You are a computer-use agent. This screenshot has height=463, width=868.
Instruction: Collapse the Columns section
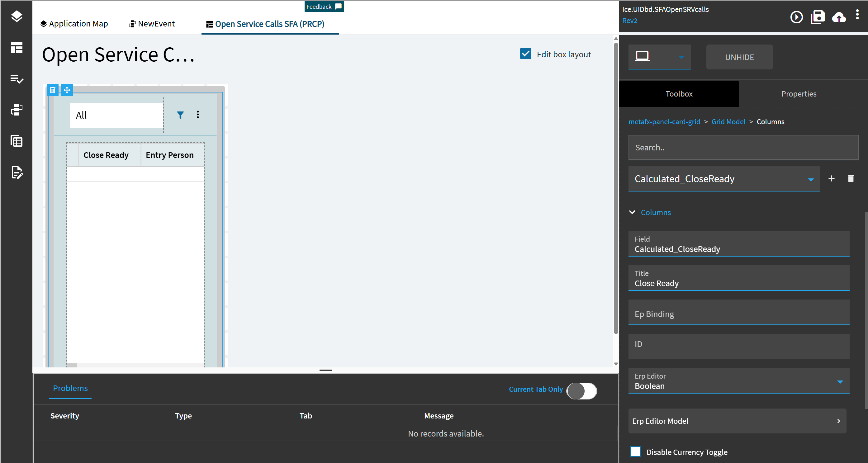point(632,212)
